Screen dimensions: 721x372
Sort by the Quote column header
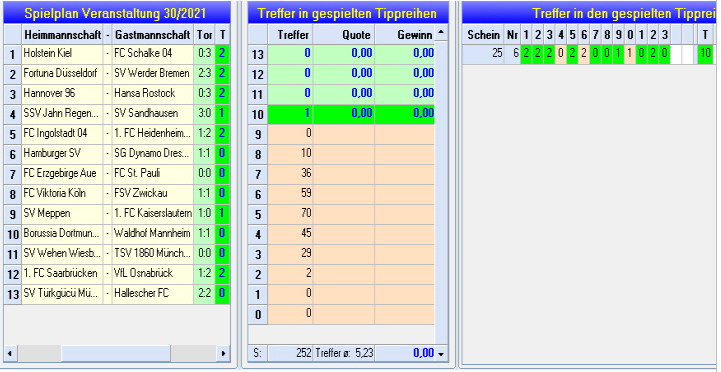point(344,35)
